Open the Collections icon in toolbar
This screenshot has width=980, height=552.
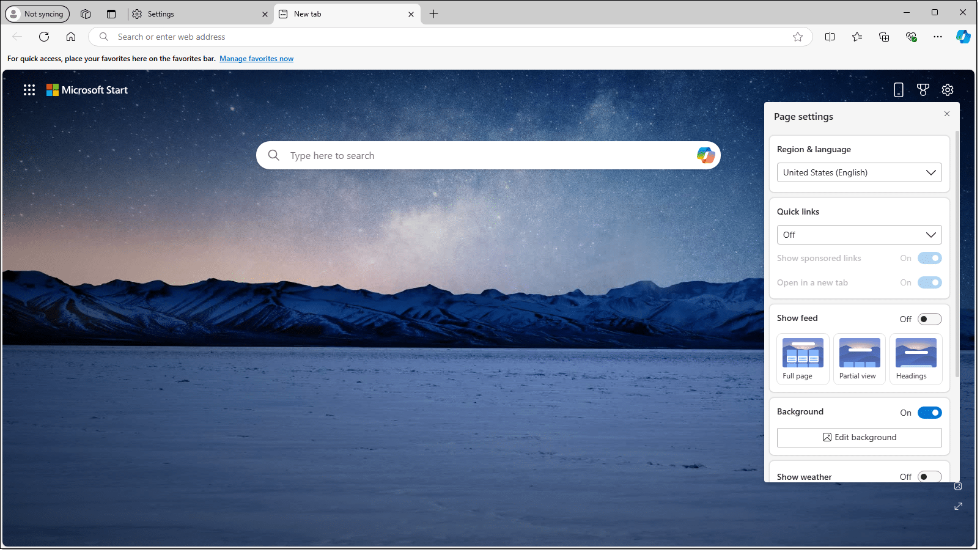click(884, 37)
